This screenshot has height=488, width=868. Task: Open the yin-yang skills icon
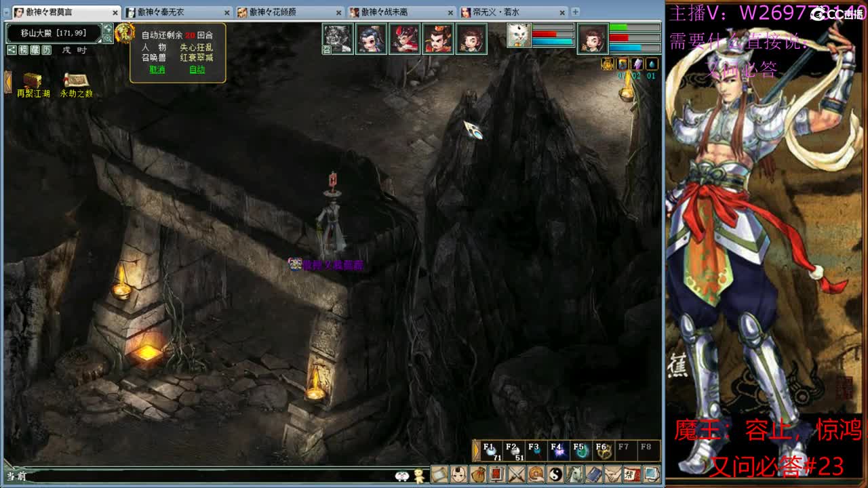click(555, 474)
